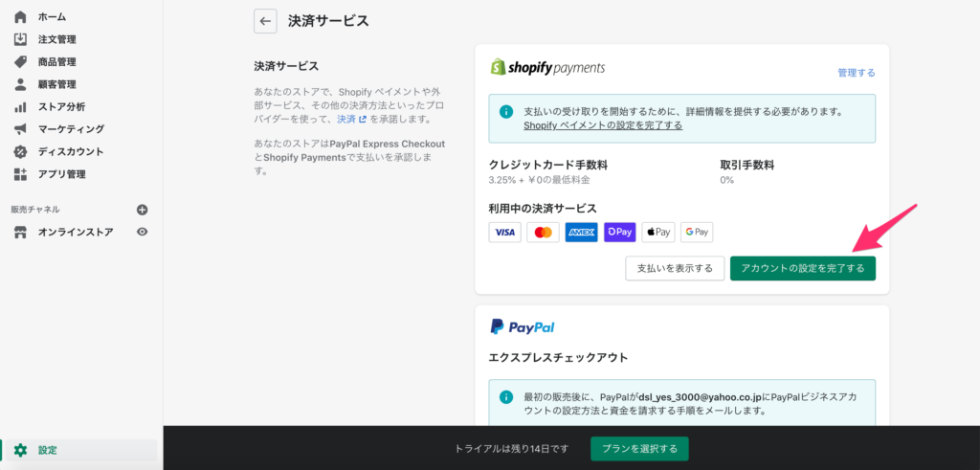Click the online store shop icon
Screen dimensions: 980x470
[x=21, y=232]
